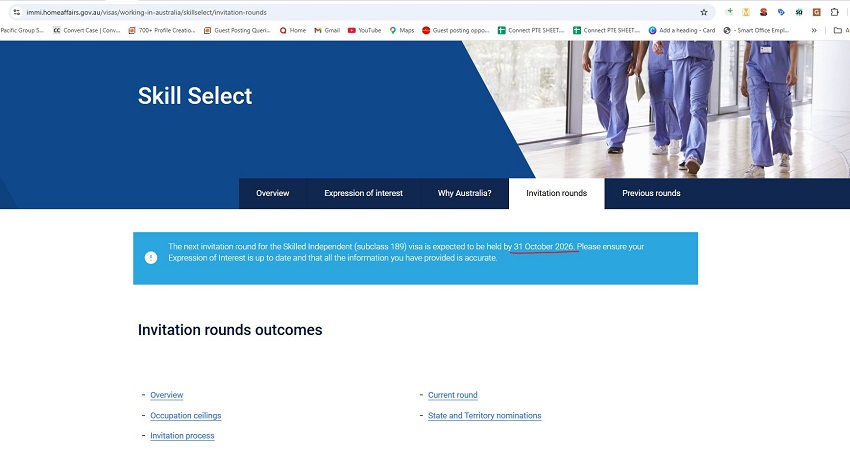Bookmark this page with the star icon
The image size is (850, 460).
[704, 12]
